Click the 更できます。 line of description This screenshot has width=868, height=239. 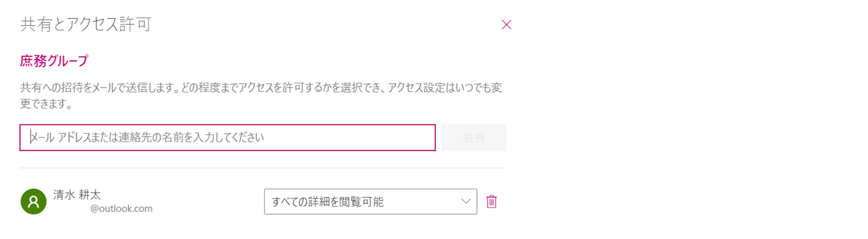(46, 104)
